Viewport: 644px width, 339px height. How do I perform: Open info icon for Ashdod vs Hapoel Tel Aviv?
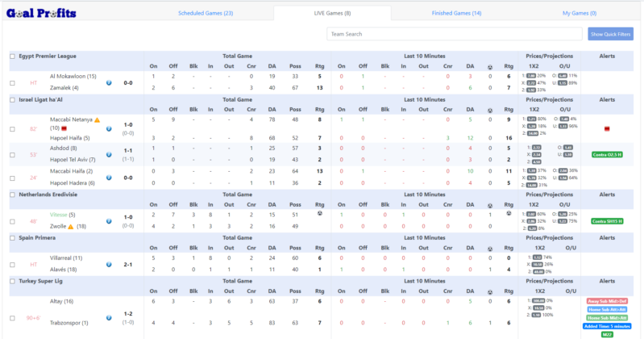click(109, 155)
